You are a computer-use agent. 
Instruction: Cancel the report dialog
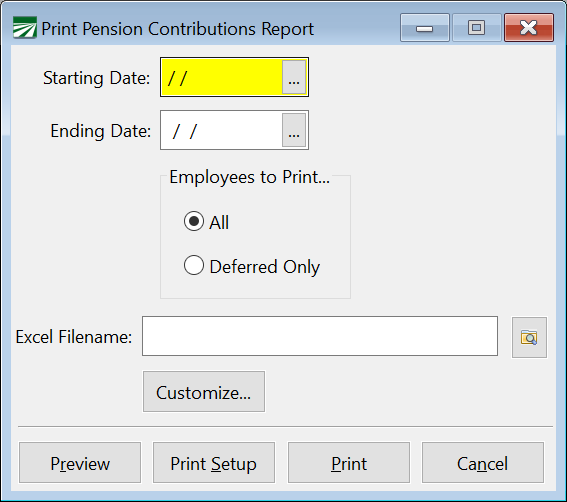[x=483, y=463]
